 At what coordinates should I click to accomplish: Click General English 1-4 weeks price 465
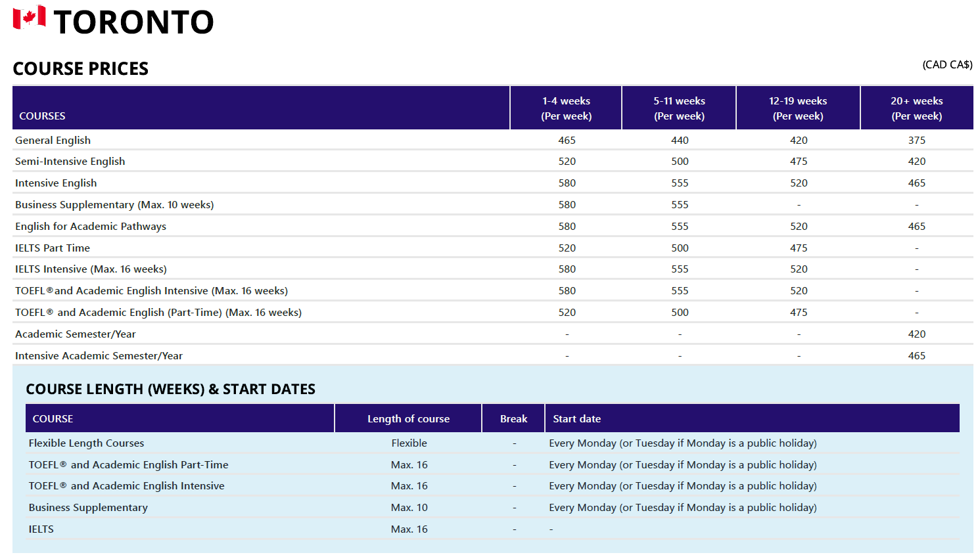[567, 141]
